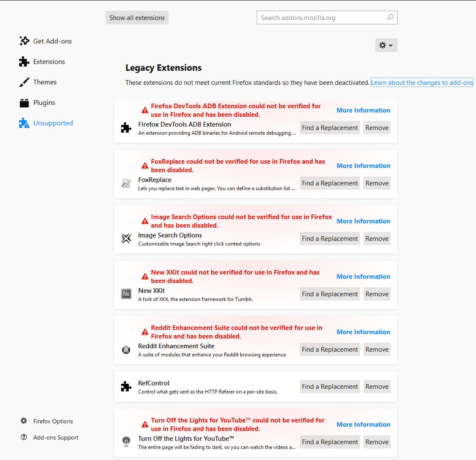This screenshot has height=460, width=476.
Task: Click the New XKit Nx icon
Action: pos(126,294)
